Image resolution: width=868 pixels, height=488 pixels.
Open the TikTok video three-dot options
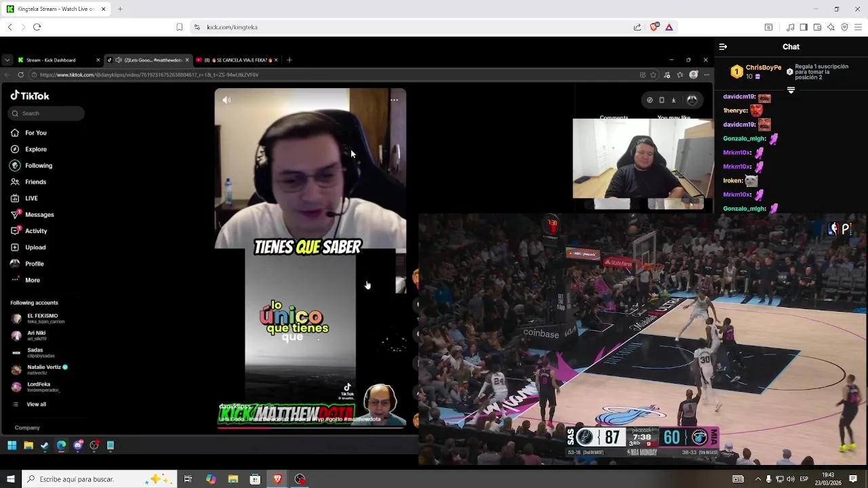394,100
